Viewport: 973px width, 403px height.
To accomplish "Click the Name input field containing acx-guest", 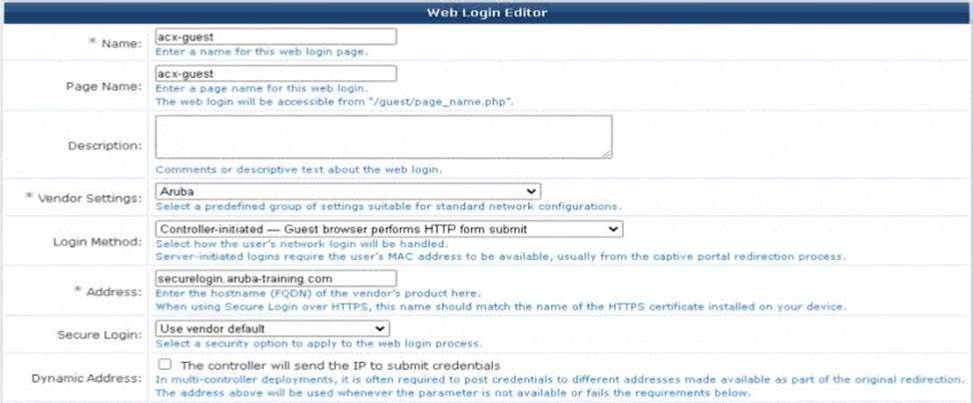I will pos(275,36).
